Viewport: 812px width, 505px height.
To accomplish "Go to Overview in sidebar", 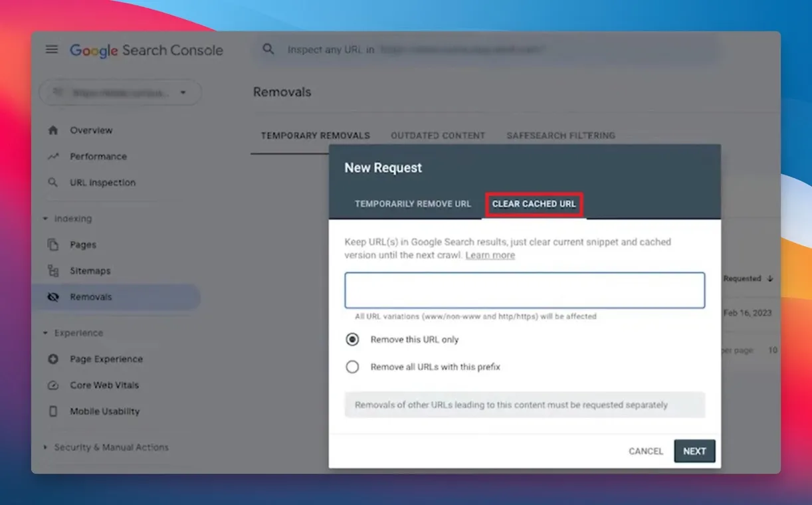I will [x=91, y=130].
